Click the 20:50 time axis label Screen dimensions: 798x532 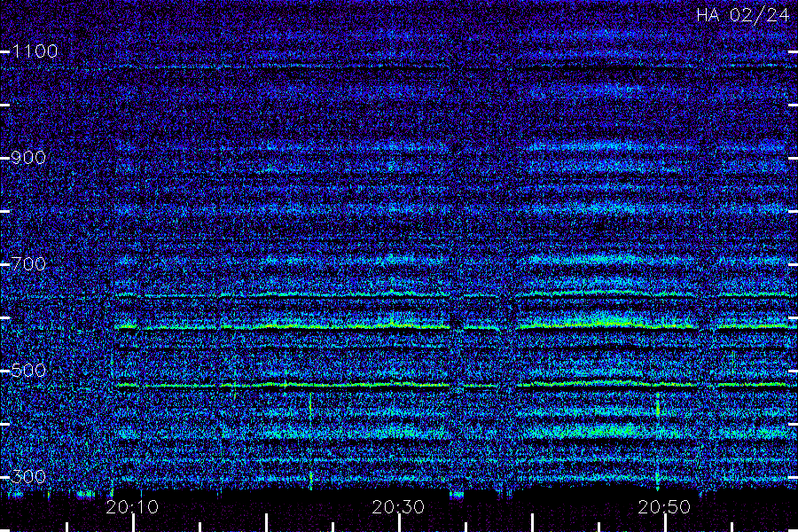click(x=664, y=507)
